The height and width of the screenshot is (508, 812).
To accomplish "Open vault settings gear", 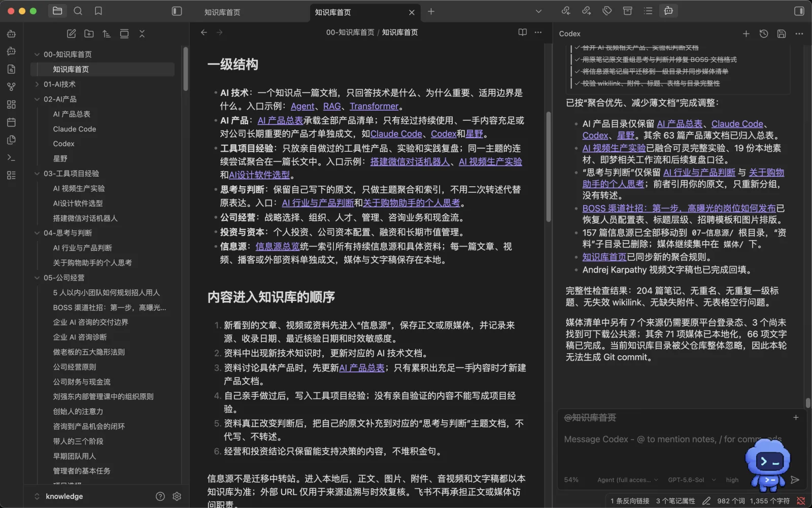I will click(177, 496).
